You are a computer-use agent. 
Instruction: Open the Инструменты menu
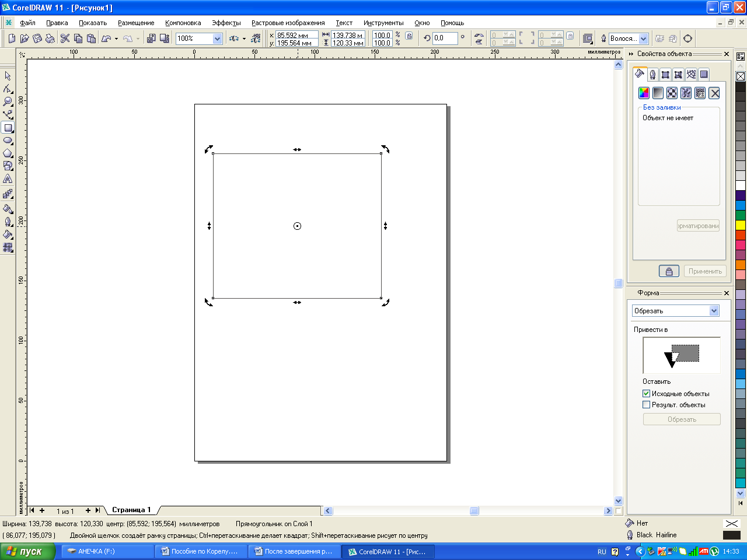[383, 23]
